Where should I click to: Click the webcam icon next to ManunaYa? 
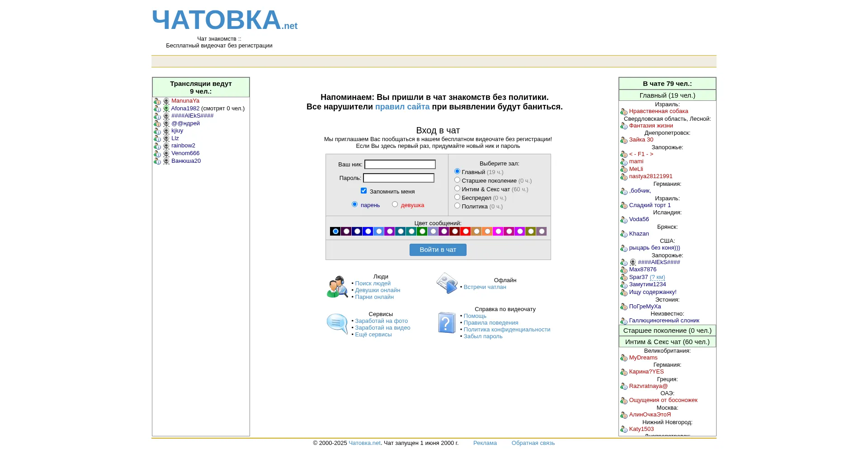click(x=166, y=100)
